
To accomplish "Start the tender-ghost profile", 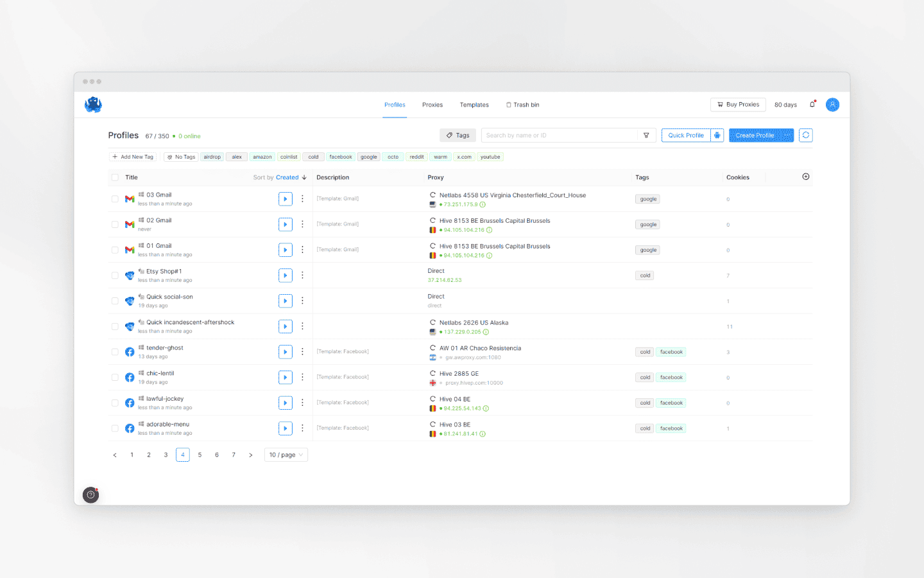I will click(x=286, y=352).
